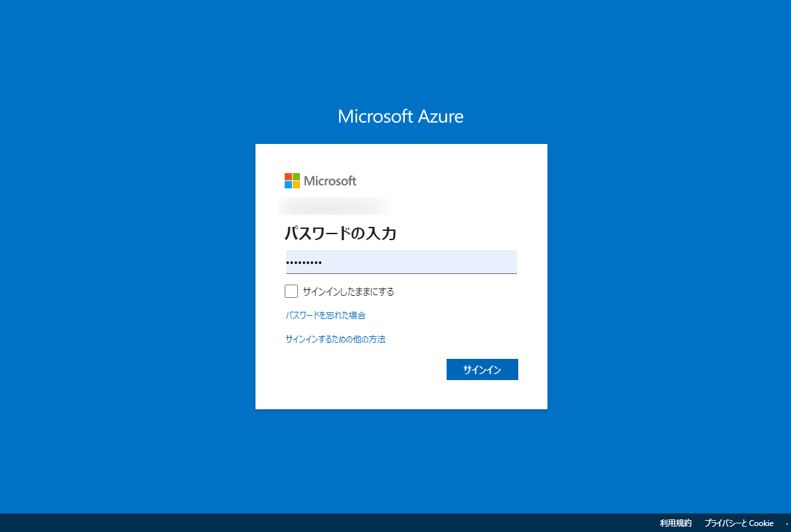Click the blurred account name above the heading
The height and width of the screenshot is (532, 791).
(334, 206)
